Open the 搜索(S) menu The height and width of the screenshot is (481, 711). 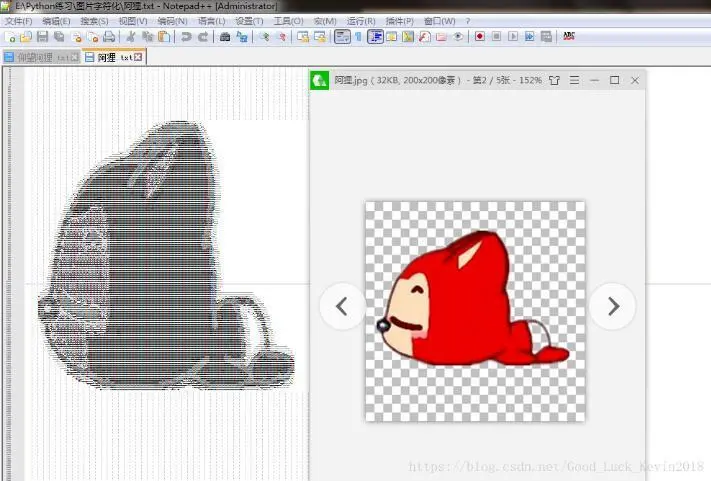(94, 21)
